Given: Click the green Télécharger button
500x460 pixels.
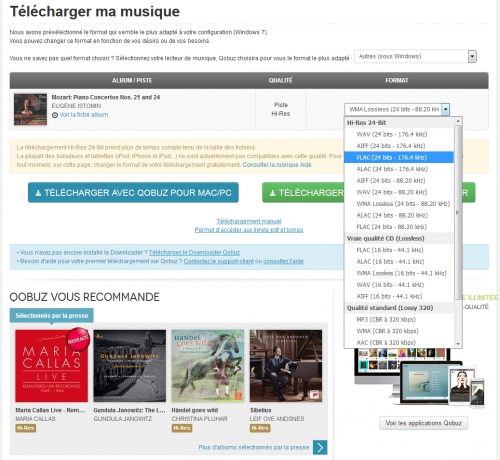Looking at the screenshot, I should pyautogui.click(x=369, y=193).
